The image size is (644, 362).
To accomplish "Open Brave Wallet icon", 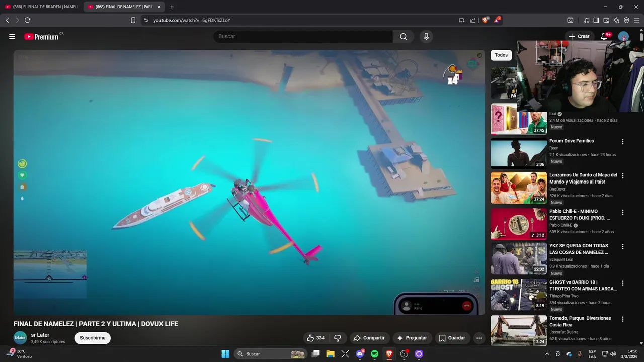I will [x=606, y=20].
